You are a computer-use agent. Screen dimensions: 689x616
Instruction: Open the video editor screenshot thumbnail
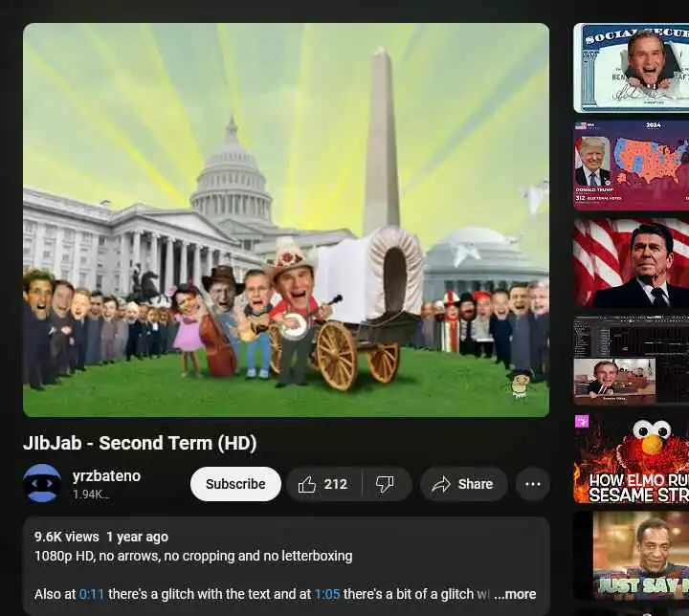pos(632,361)
